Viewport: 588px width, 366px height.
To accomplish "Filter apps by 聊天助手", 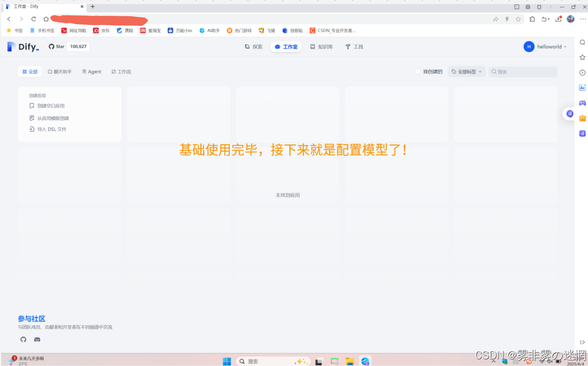I will (60, 72).
